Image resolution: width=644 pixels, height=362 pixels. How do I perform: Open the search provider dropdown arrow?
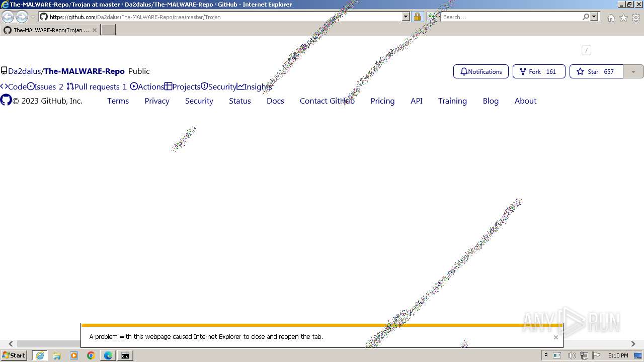(594, 17)
